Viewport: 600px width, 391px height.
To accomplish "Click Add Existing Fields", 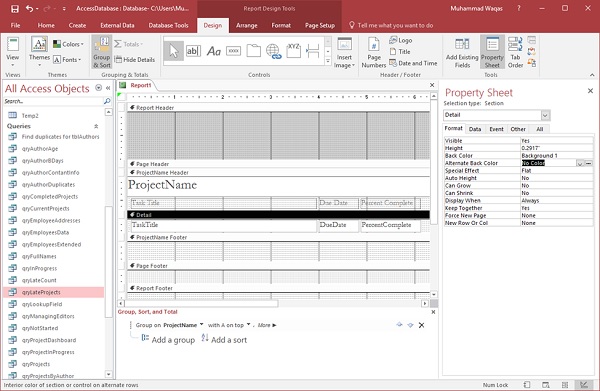I will point(462,53).
